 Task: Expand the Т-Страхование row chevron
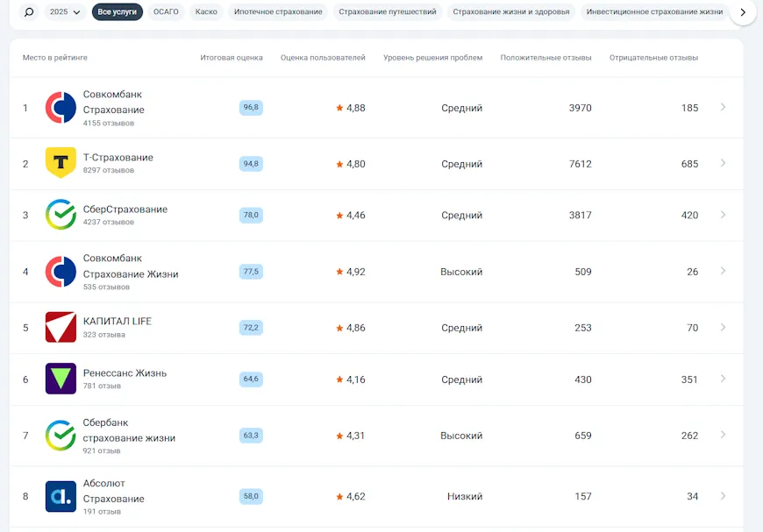click(x=723, y=163)
